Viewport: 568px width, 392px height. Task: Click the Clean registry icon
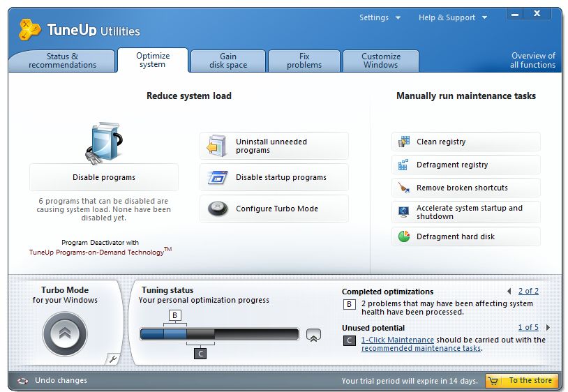[404, 142]
